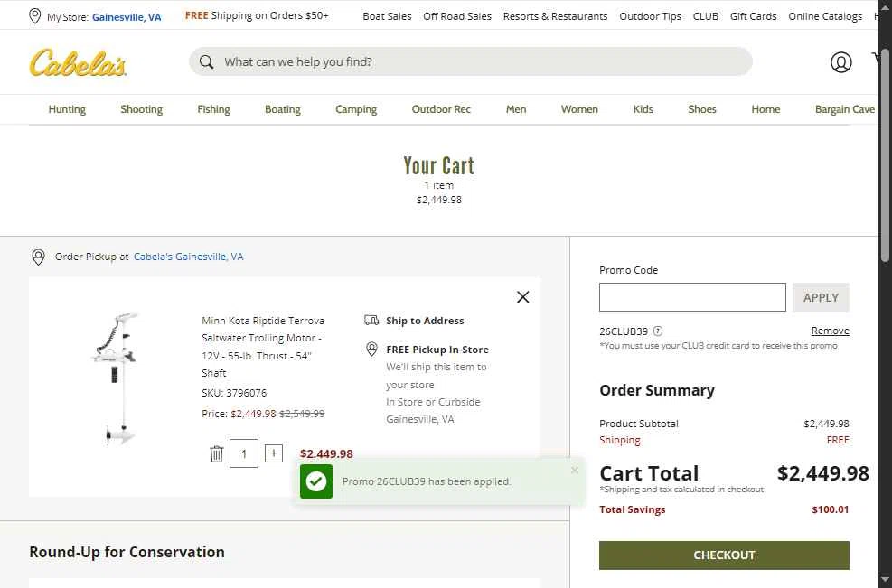Click the trash icon to delete item

click(x=217, y=453)
